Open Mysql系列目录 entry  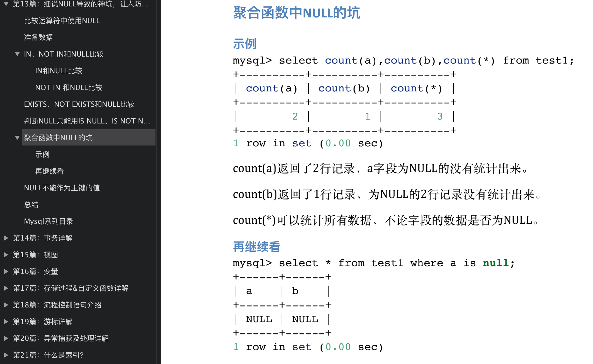point(48,221)
